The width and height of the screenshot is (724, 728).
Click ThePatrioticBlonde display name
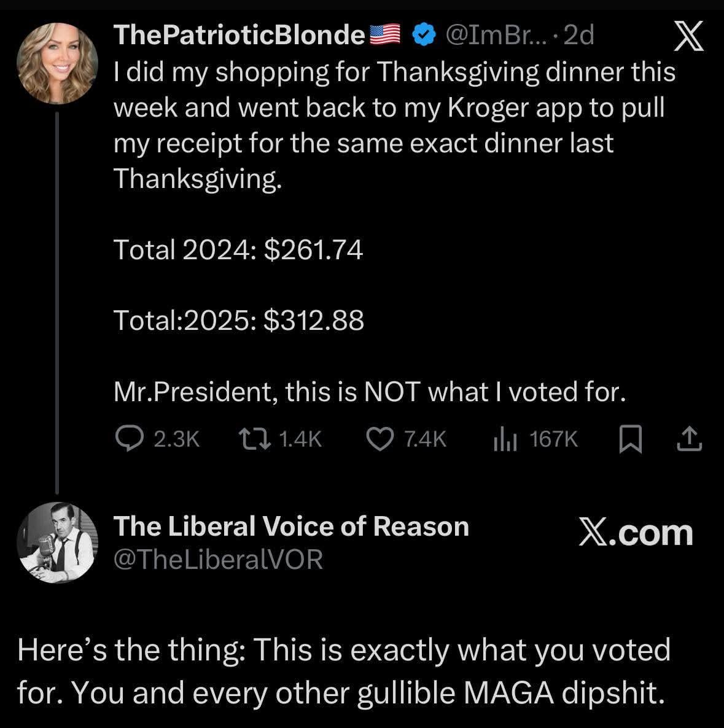tap(239, 36)
